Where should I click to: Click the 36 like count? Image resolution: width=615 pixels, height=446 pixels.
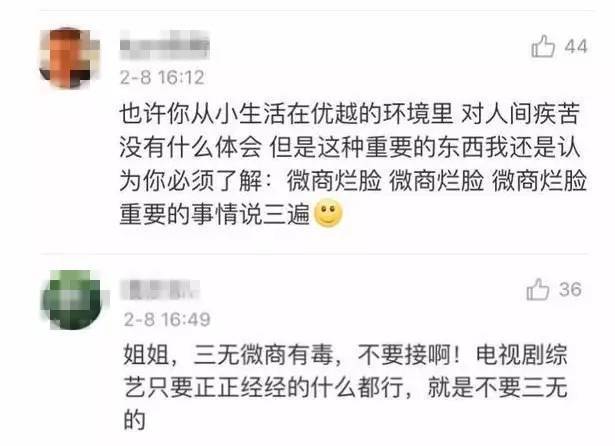(x=570, y=289)
